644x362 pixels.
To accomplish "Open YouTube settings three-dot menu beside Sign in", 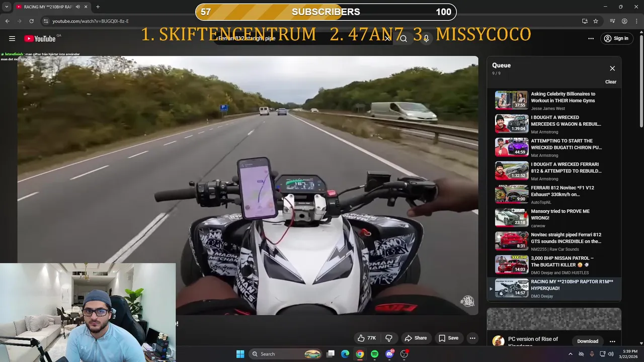I will 591,39.
